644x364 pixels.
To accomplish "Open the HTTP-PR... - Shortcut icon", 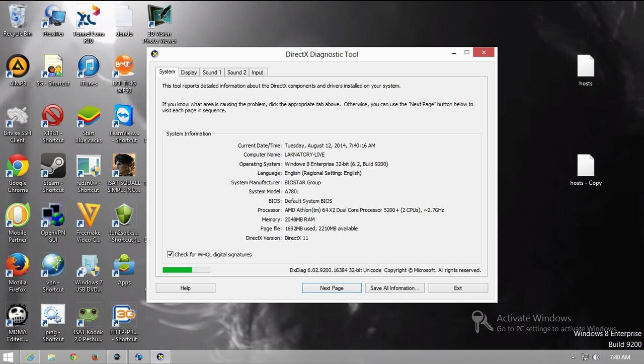I will (124, 322).
